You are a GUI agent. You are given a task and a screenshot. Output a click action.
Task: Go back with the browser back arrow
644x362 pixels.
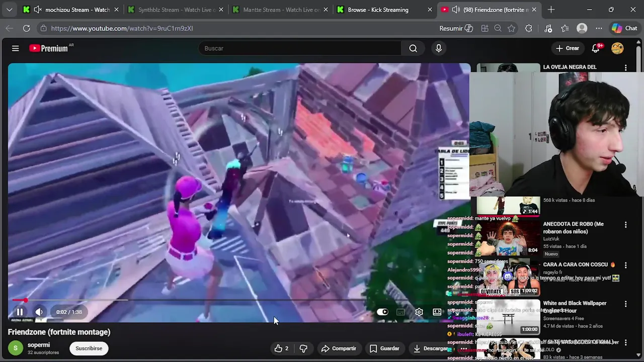(9, 28)
